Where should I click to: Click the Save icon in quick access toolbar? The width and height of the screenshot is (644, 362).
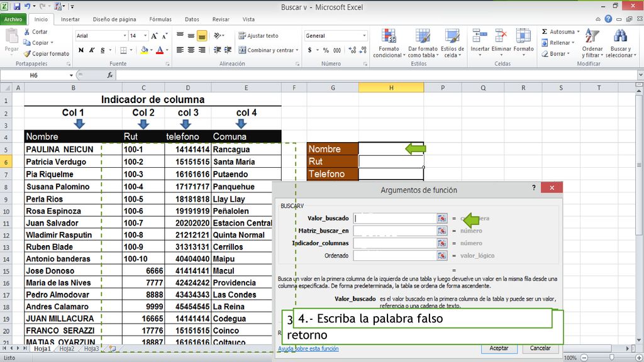(17, 6)
